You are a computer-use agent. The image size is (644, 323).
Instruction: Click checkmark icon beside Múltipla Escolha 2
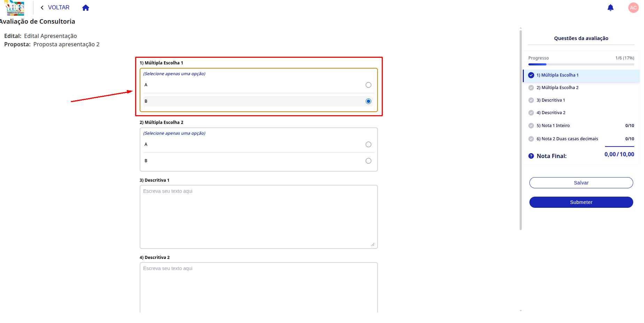531,88
